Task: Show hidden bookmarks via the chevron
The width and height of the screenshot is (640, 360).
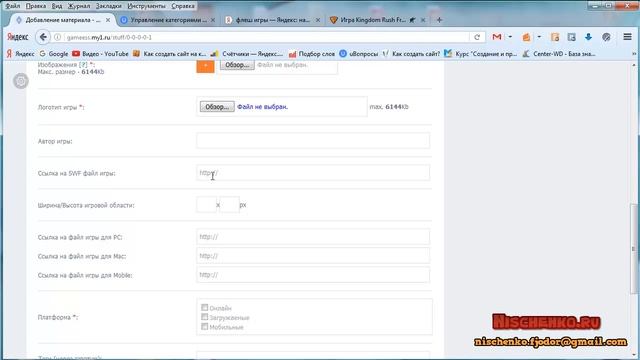Action: [634, 53]
